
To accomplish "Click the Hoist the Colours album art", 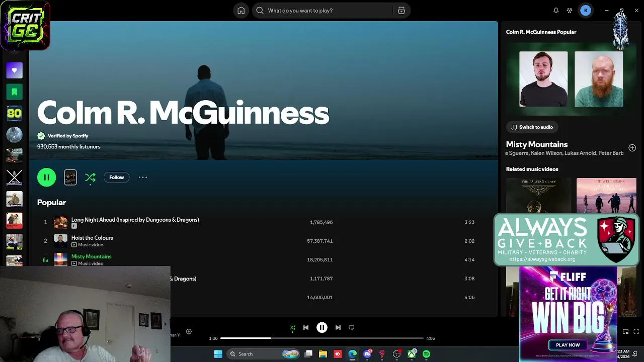I will [60, 241].
